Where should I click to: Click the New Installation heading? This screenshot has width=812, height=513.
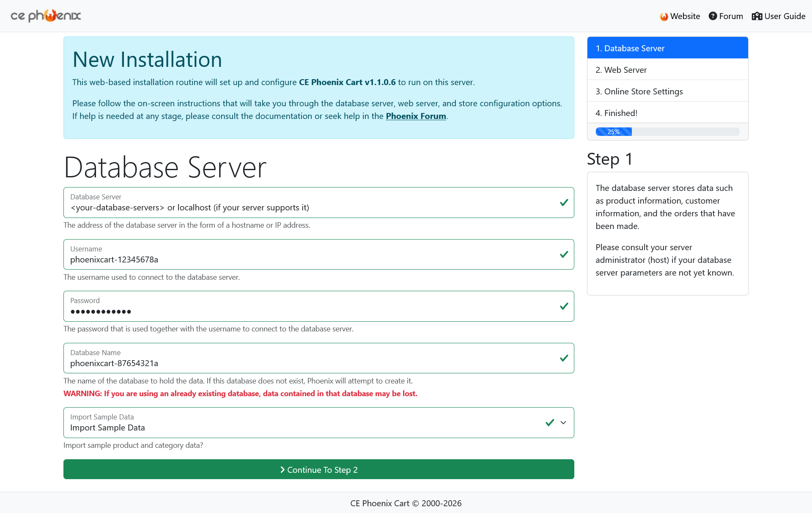[147, 59]
